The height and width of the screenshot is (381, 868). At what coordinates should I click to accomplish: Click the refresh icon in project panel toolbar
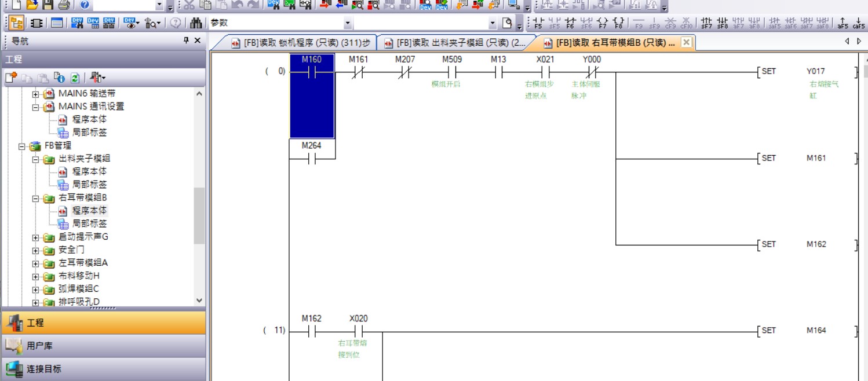[75, 78]
